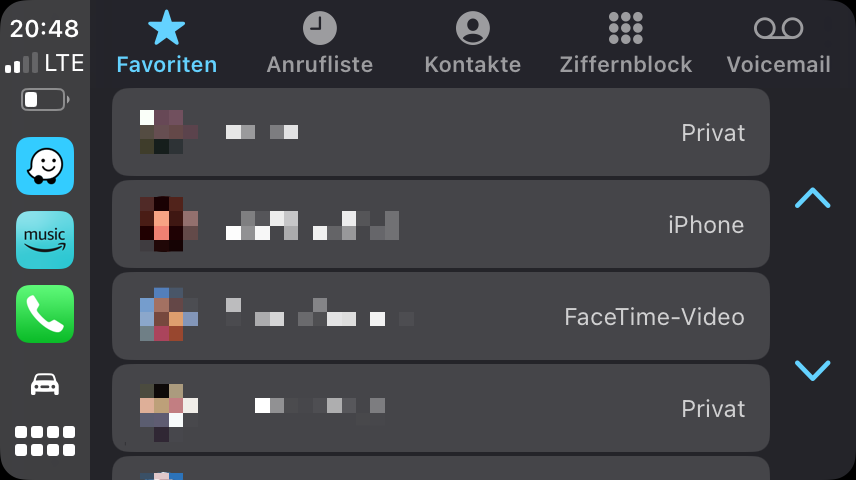Launch Amazon Music from the sidebar
Viewport: 856px width, 480px height.
click(45, 240)
